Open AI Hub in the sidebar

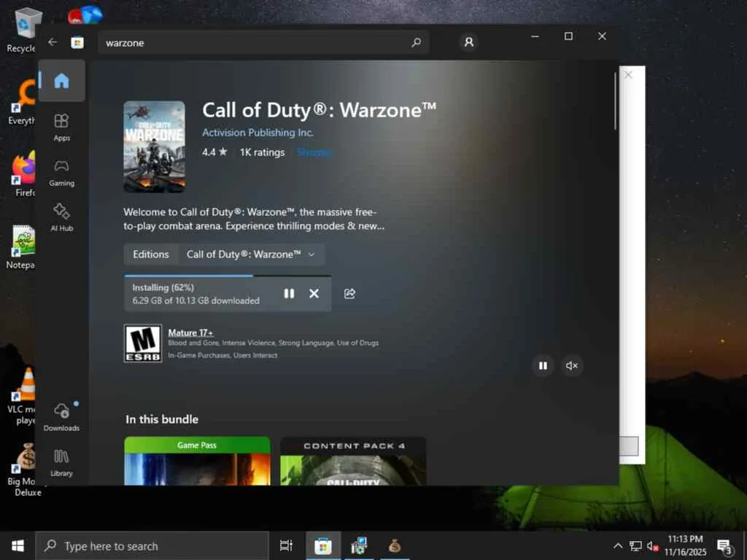point(61,217)
